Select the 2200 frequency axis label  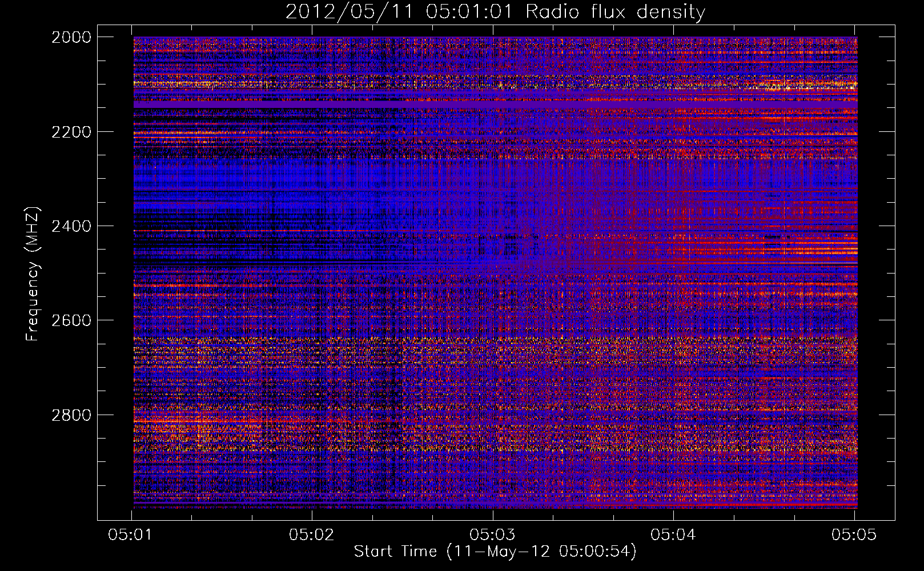(x=71, y=132)
